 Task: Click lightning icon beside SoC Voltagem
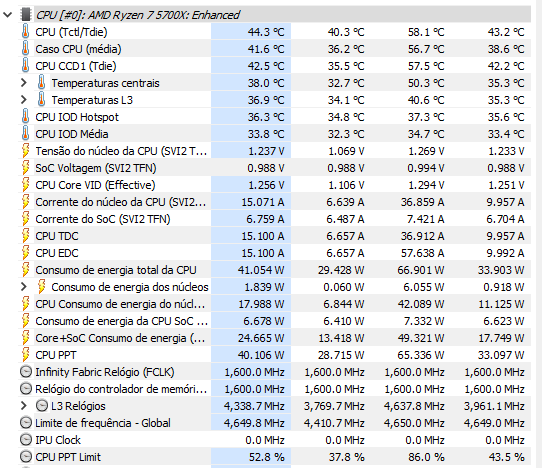(x=26, y=168)
